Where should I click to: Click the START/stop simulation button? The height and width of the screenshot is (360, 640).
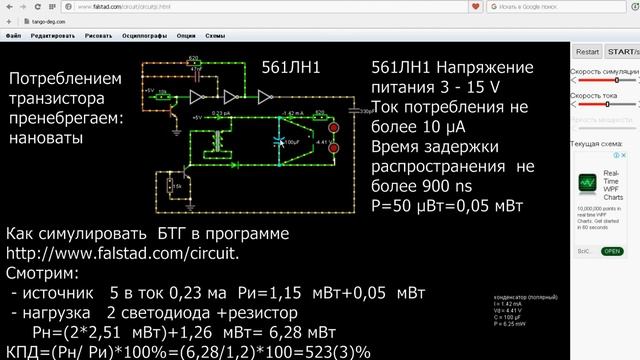pos(622,52)
